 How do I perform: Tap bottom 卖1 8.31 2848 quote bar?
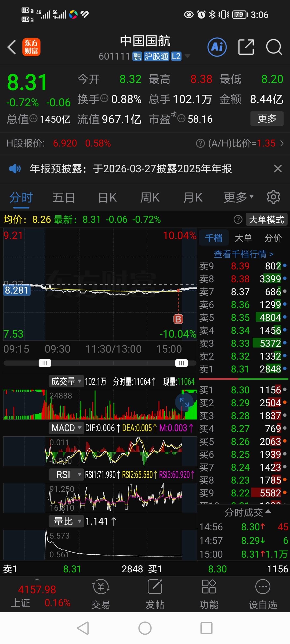pos(73,569)
